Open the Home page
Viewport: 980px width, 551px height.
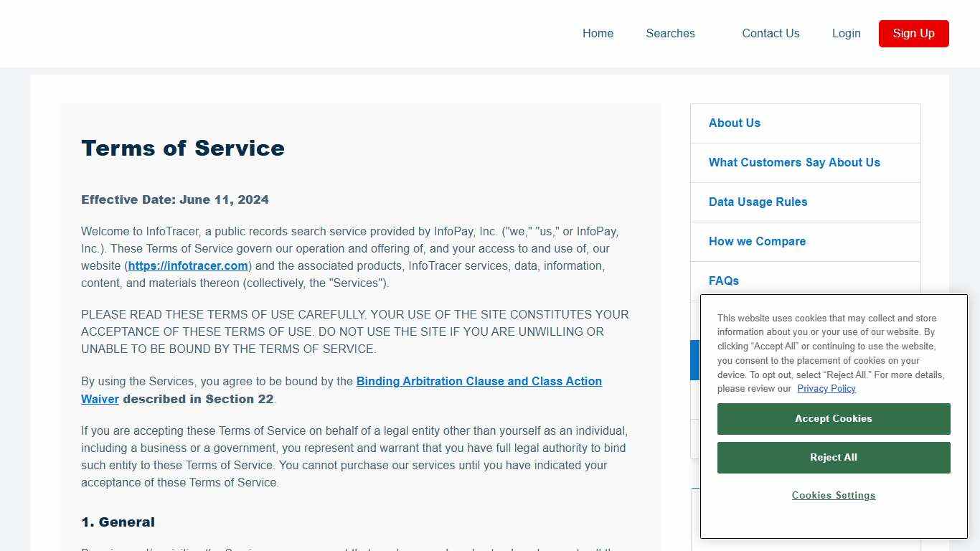click(x=598, y=33)
